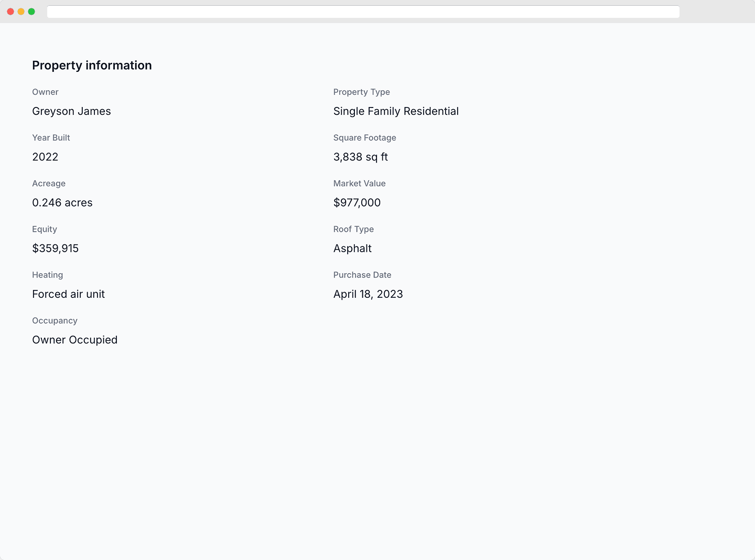Click the Square Footage label
The image size is (755, 560).
[x=364, y=138]
